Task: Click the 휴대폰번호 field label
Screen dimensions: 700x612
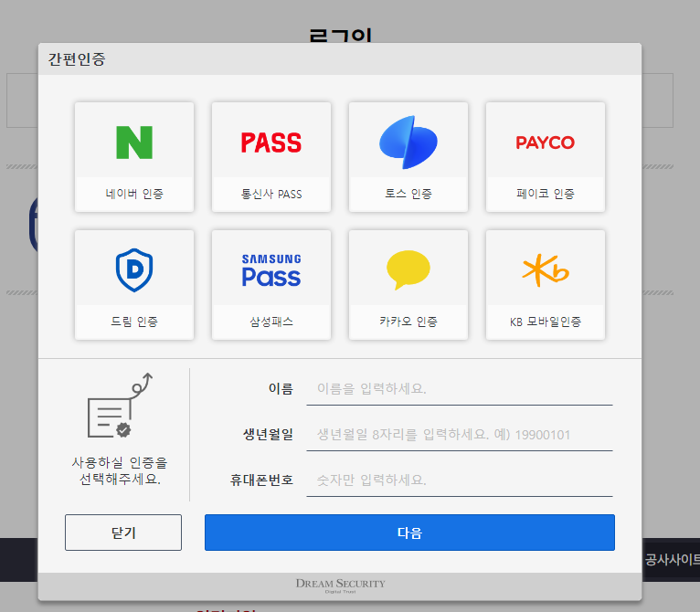Action: (261, 480)
